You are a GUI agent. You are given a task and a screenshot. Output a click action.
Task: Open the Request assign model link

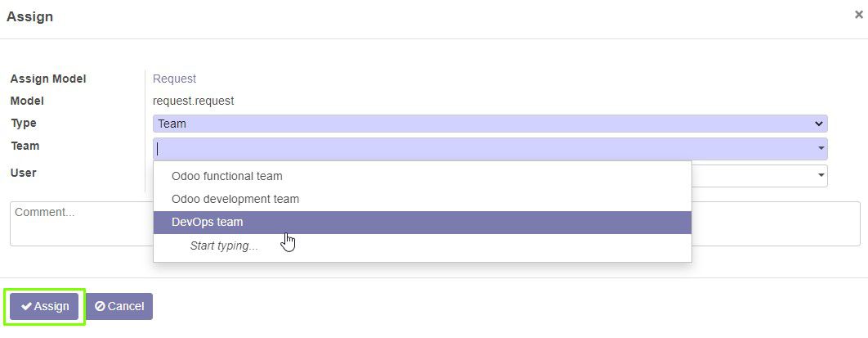[x=174, y=79]
